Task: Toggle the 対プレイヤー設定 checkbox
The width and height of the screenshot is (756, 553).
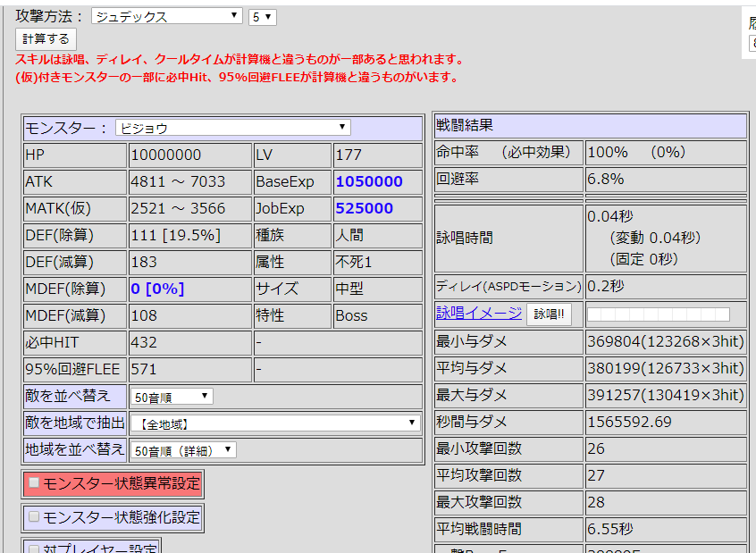Action: click(34, 549)
